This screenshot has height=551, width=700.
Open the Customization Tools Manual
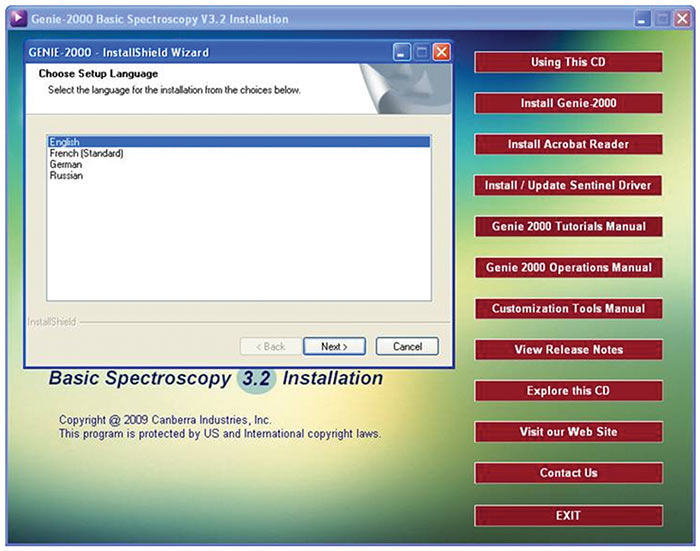(568, 309)
